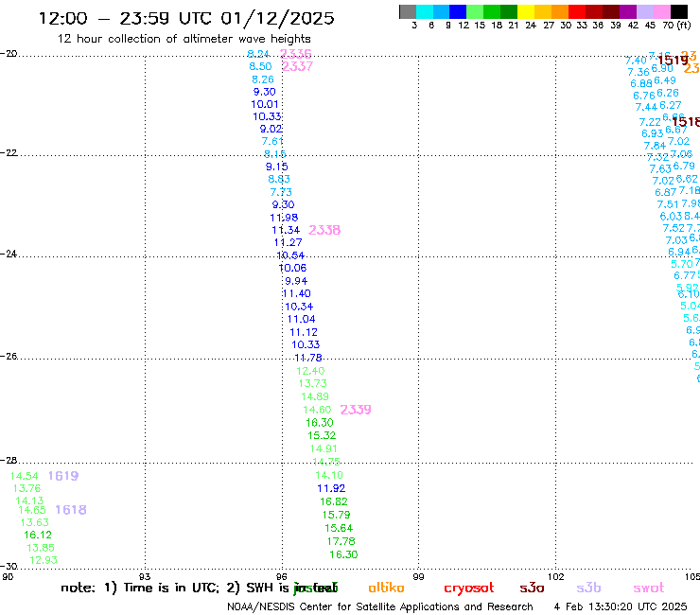Screen dimensions: 700x615
Task: Click the latitude axis label -26
Action: (9, 357)
